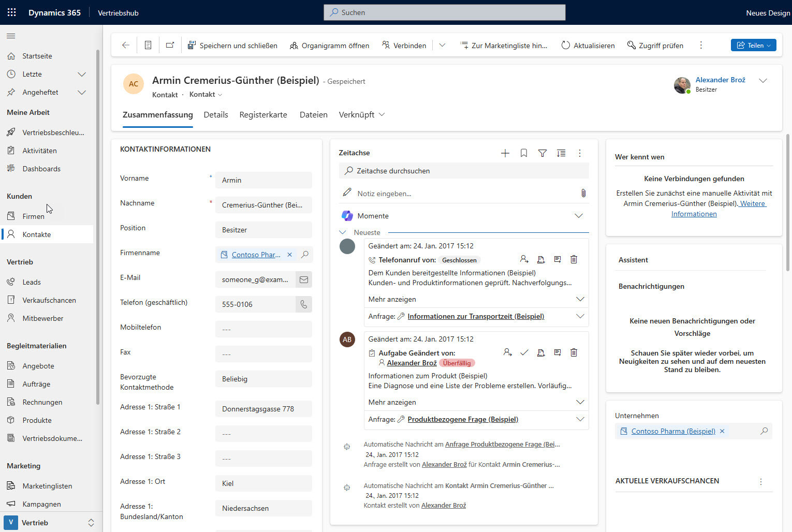Click Zur Marketingliste hinzufügen
The width and height of the screenshot is (792, 532).
tap(504, 46)
